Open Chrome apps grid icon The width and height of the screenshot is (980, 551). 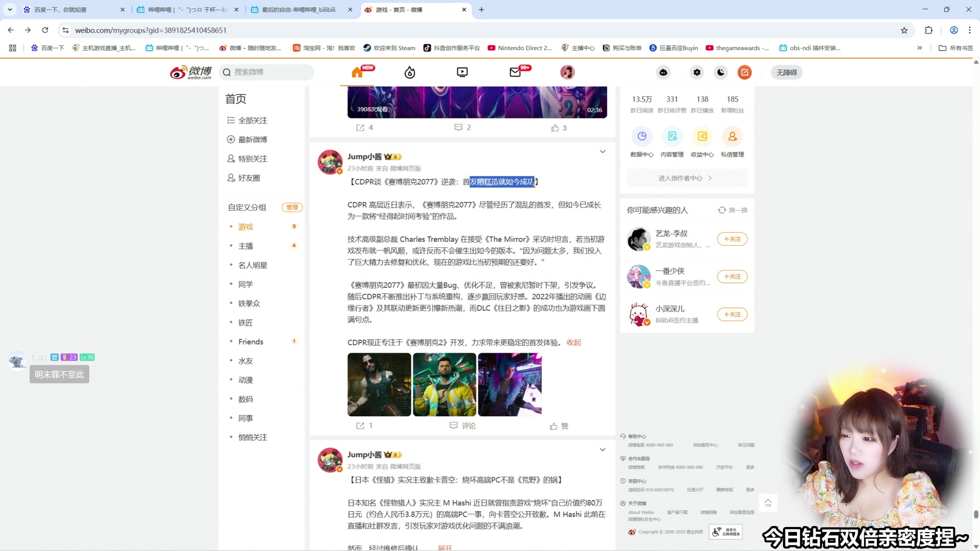click(x=12, y=48)
